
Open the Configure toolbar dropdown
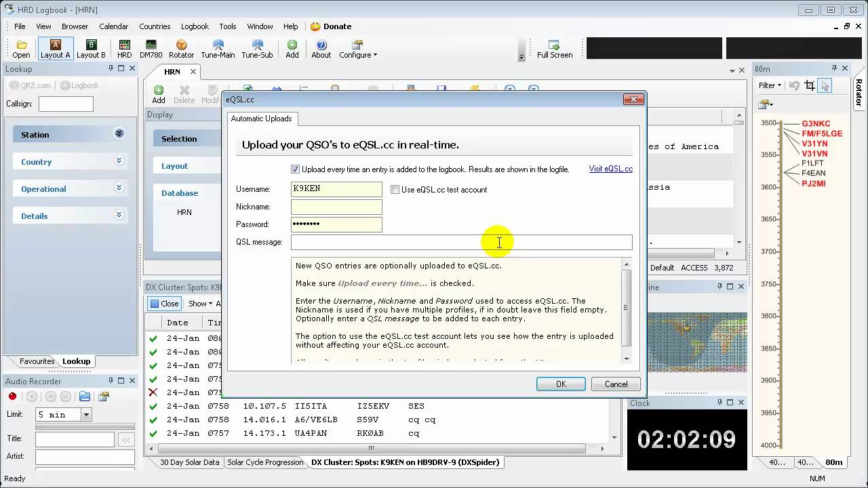click(357, 49)
